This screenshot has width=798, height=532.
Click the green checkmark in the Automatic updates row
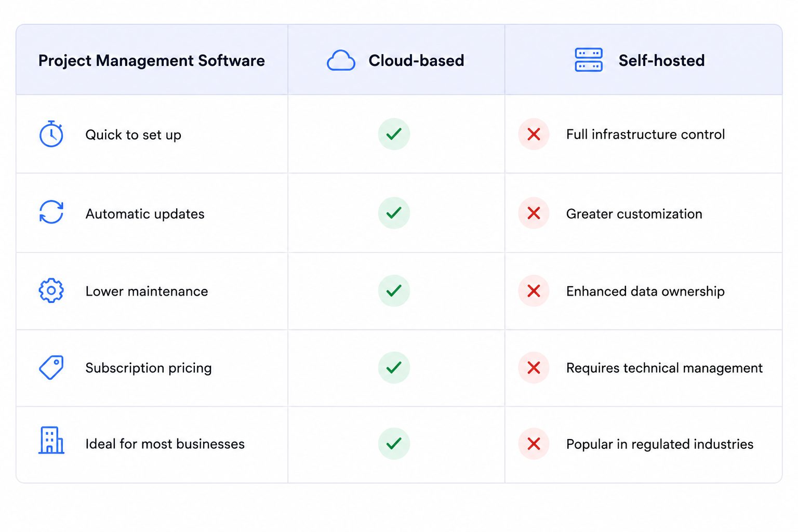coord(394,213)
